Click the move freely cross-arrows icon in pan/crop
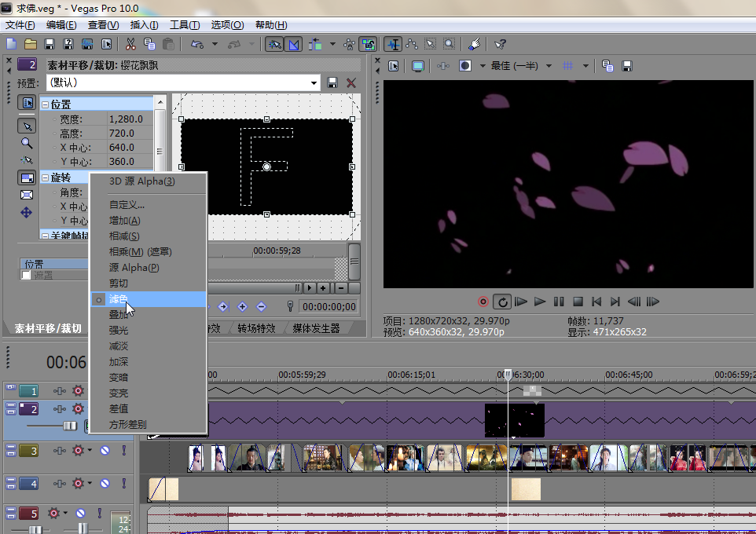The height and width of the screenshot is (534, 756). click(x=27, y=213)
